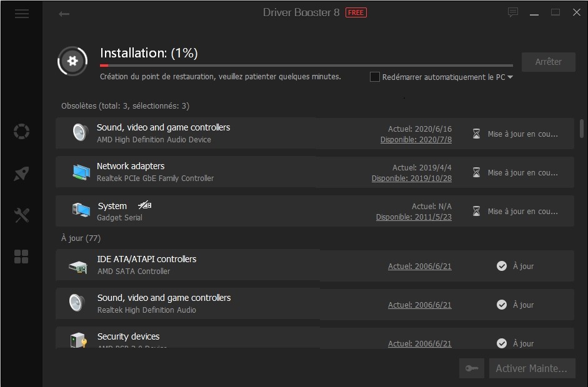The width and height of the screenshot is (588, 387).
Task: Enable Redémarrer automatiquement le PC checkbox
Action: pyautogui.click(x=375, y=77)
